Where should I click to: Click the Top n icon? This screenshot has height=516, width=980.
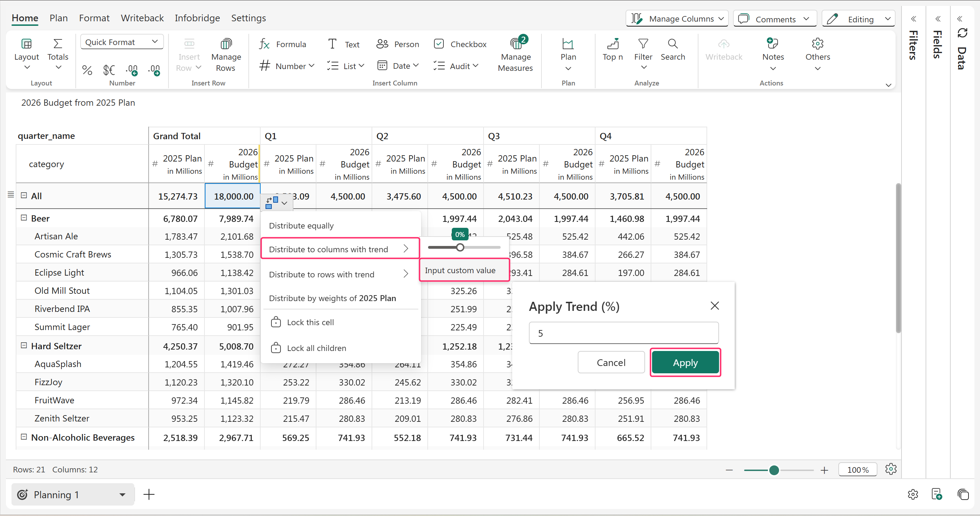(613, 44)
